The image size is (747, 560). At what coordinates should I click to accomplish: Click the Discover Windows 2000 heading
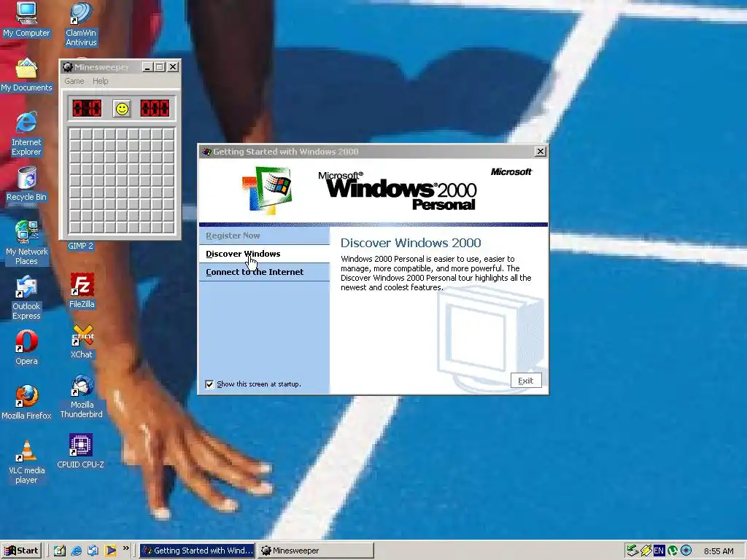click(x=411, y=243)
